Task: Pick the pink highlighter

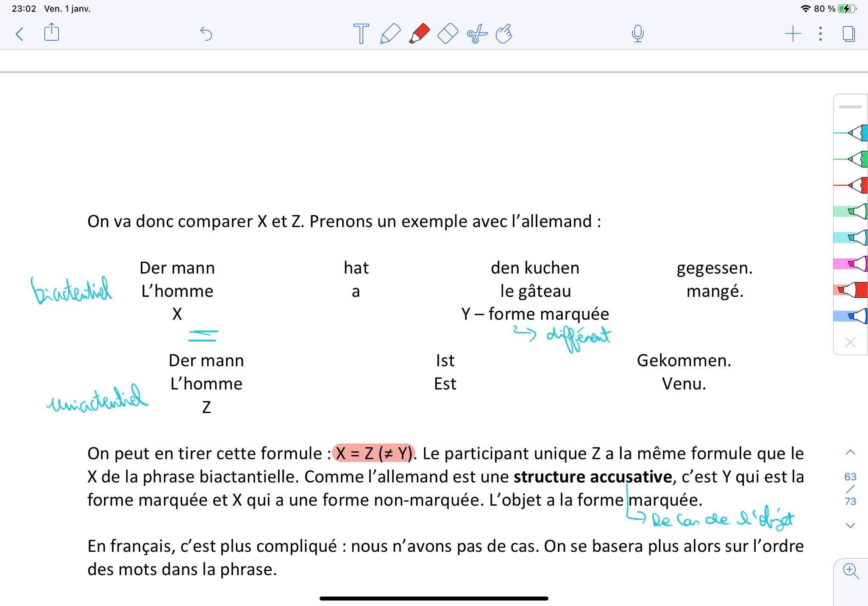Action: coord(852,264)
